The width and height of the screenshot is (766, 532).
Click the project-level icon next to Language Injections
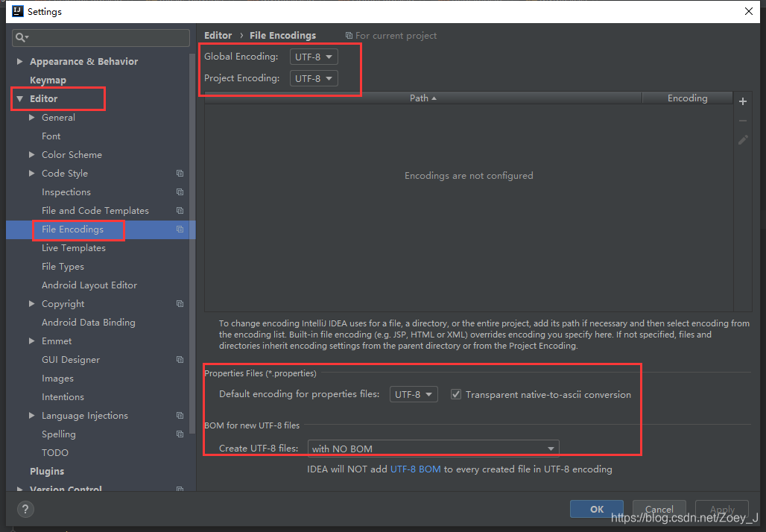[x=180, y=416]
